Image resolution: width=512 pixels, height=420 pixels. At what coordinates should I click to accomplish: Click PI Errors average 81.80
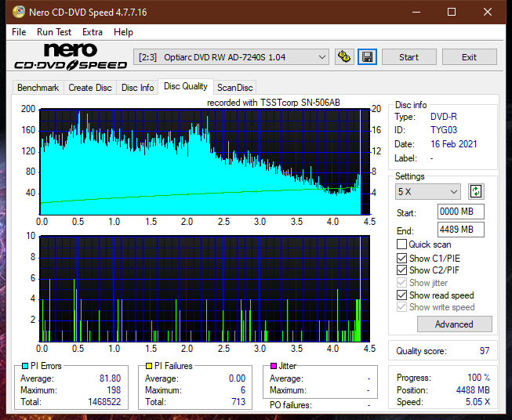pyautogui.click(x=110, y=378)
